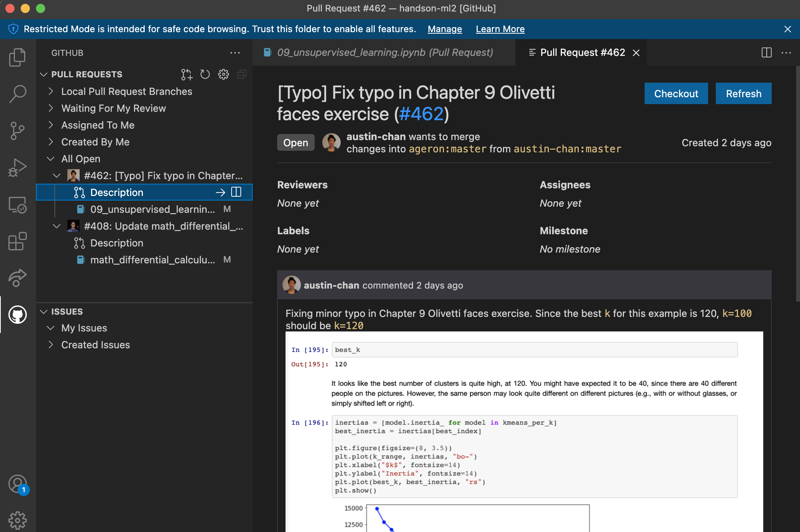Click the Reviewers heading

(x=302, y=185)
